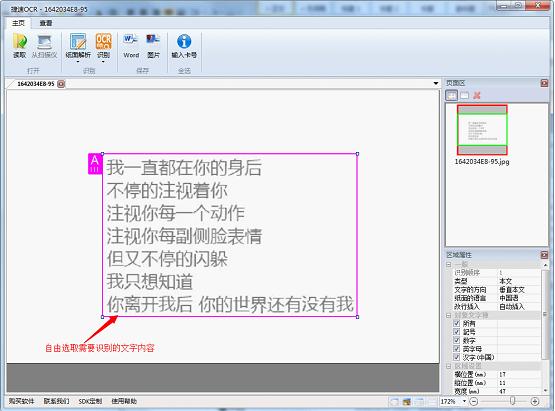The width and height of the screenshot is (555, 411).
Task: Open the 识别 dropdown arrow
Action: (x=103, y=62)
